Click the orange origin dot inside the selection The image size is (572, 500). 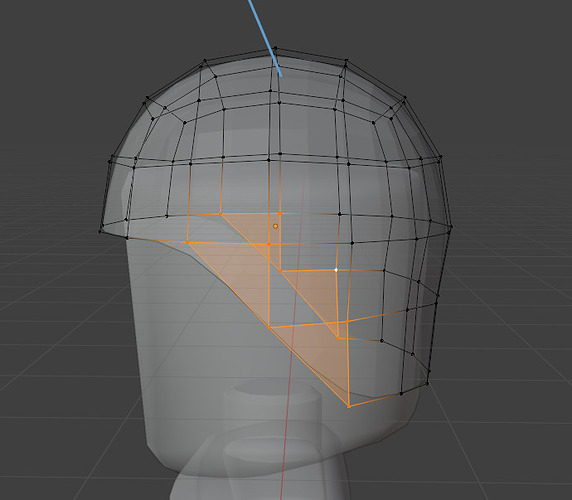click(275, 226)
